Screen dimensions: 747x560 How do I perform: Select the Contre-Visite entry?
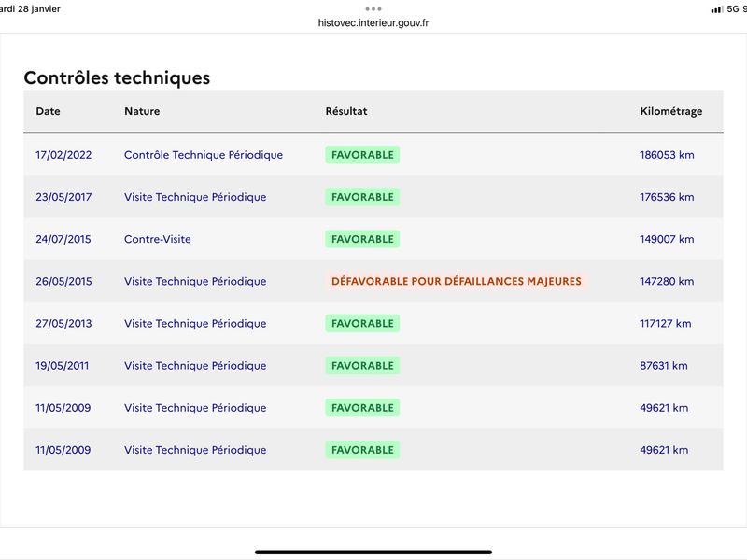157,239
